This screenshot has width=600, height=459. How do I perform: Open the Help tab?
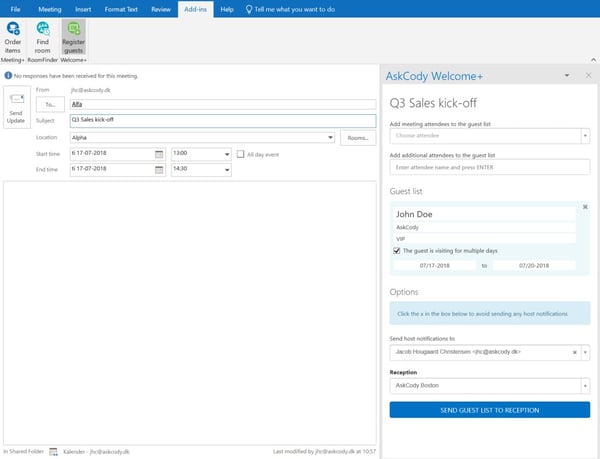pos(227,9)
